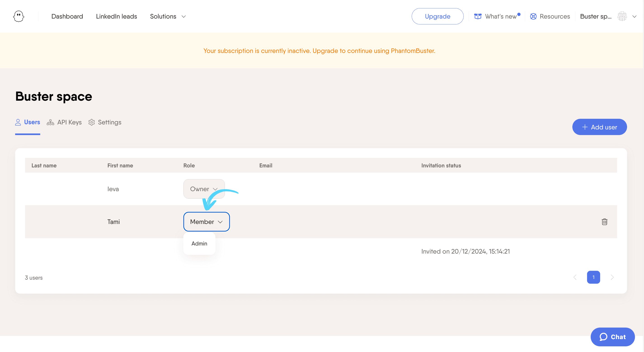Open the Dashboard page
This screenshot has width=644, height=352.
click(67, 16)
